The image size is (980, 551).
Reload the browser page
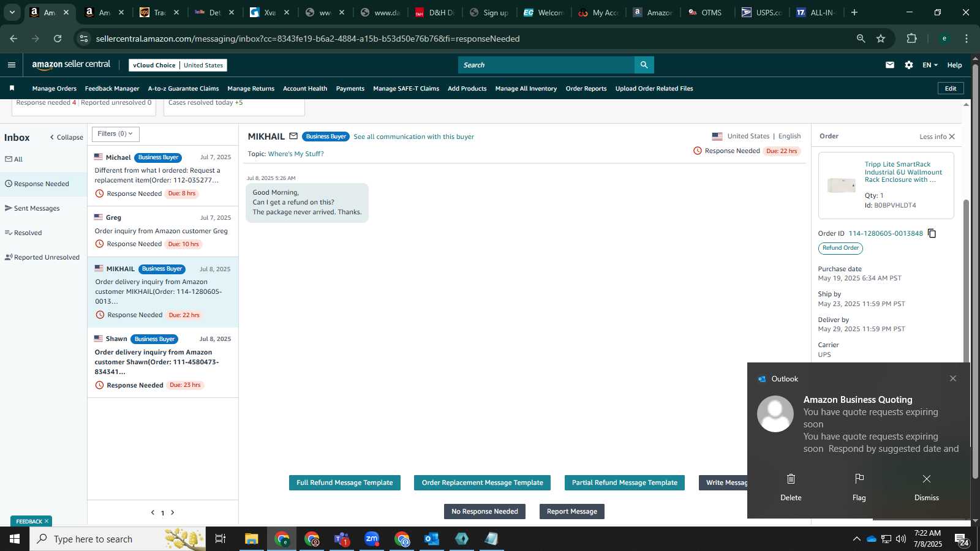click(x=58, y=39)
